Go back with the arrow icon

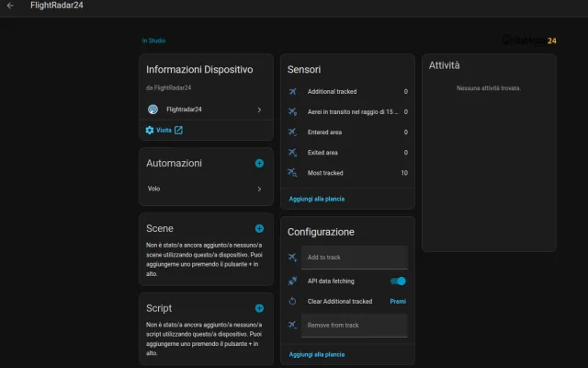pyautogui.click(x=10, y=6)
